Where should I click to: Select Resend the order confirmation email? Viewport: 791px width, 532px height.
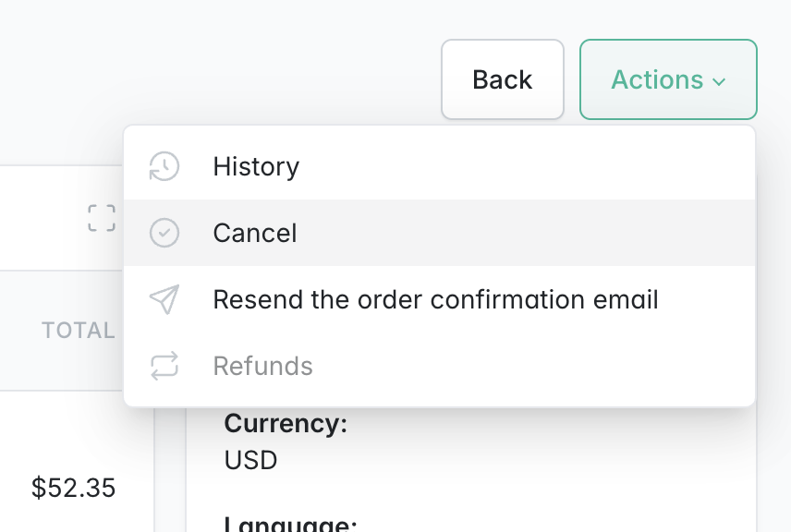[x=435, y=299]
